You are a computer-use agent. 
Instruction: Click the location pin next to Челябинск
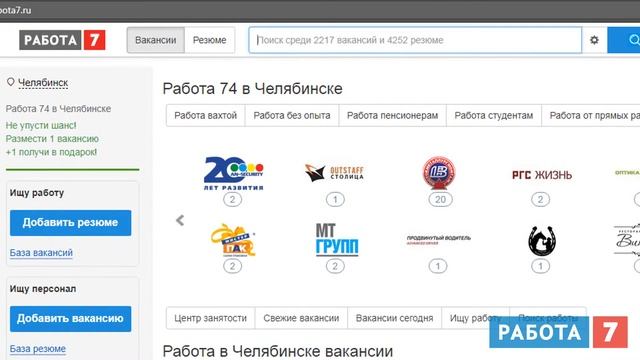(11, 82)
